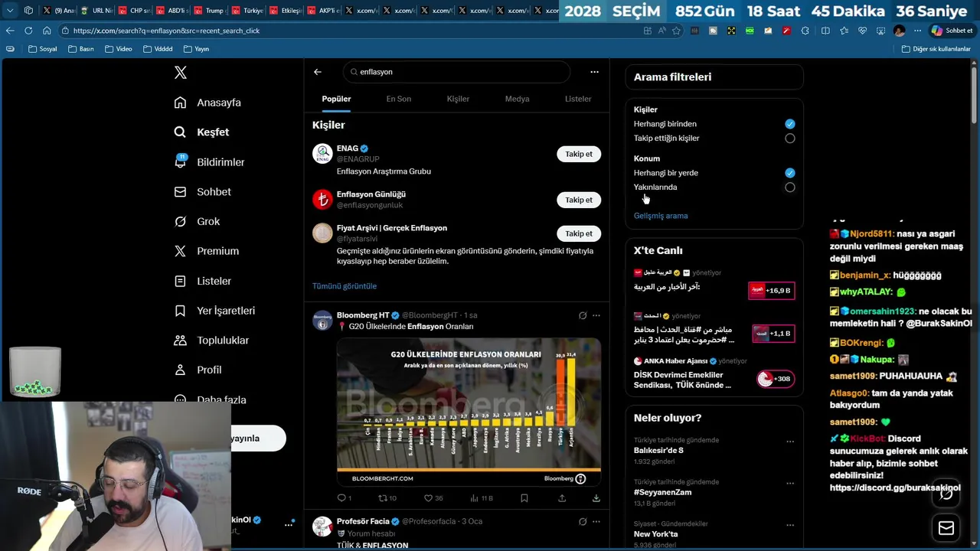Switch to the Popüler tab

click(336, 99)
